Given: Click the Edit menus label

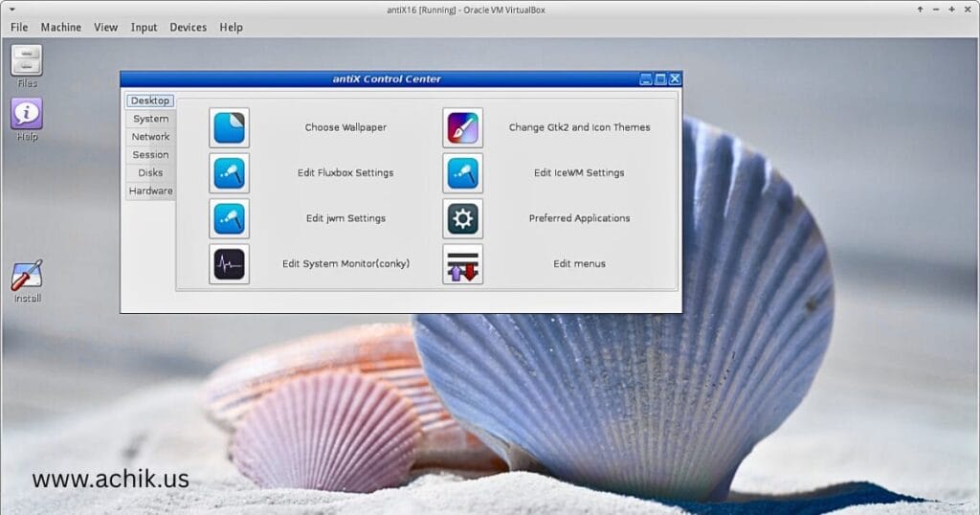Looking at the screenshot, I should pyautogui.click(x=579, y=264).
